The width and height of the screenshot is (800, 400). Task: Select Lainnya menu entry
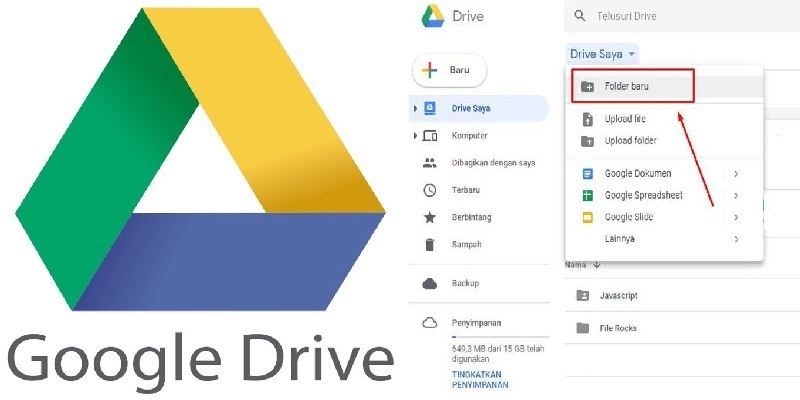(664, 239)
